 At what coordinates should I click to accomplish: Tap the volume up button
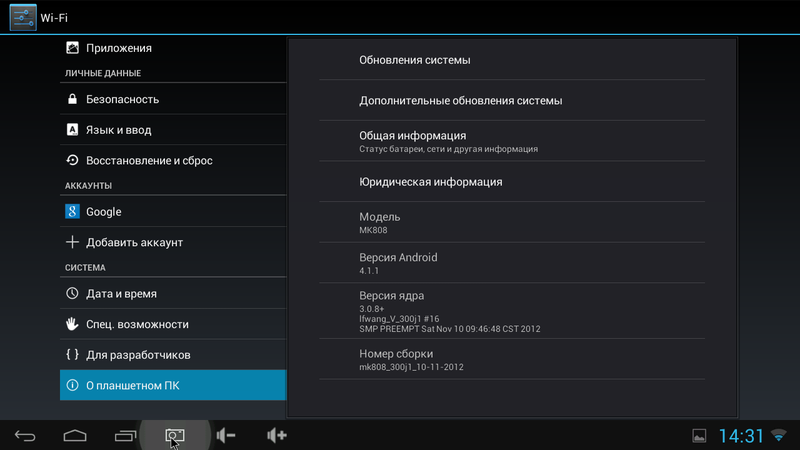click(277, 435)
